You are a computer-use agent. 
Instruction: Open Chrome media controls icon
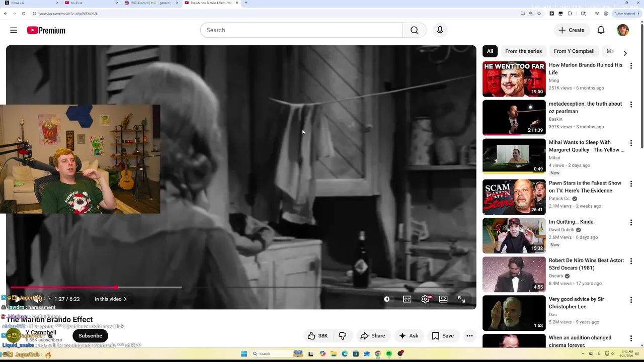[x=597, y=14]
